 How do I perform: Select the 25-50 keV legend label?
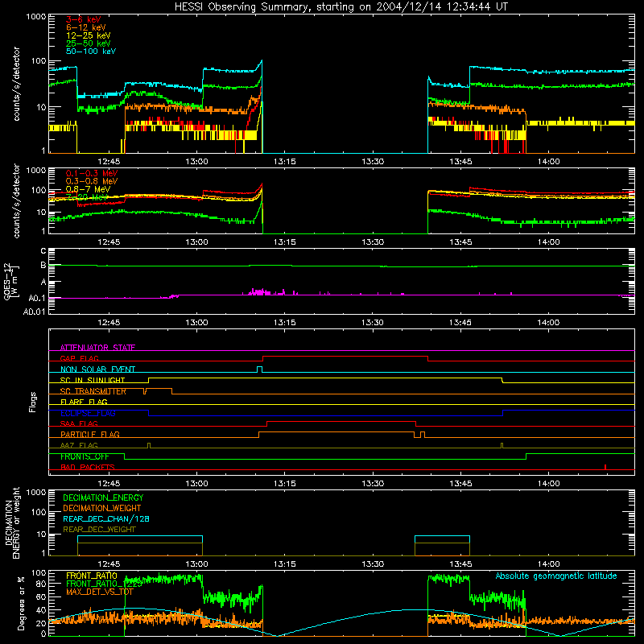[89, 43]
